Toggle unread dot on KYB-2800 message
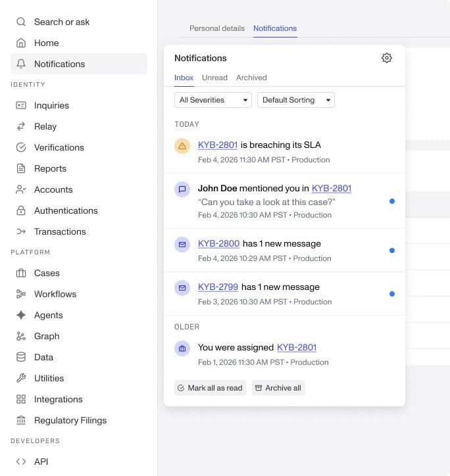Image resolution: width=450 pixels, height=476 pixels. pyautogui.click(x=392, y=250)
